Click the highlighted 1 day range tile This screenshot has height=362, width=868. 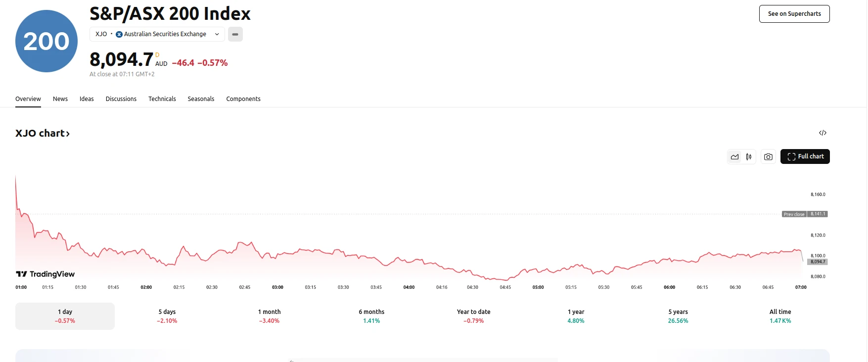(64, 315)
